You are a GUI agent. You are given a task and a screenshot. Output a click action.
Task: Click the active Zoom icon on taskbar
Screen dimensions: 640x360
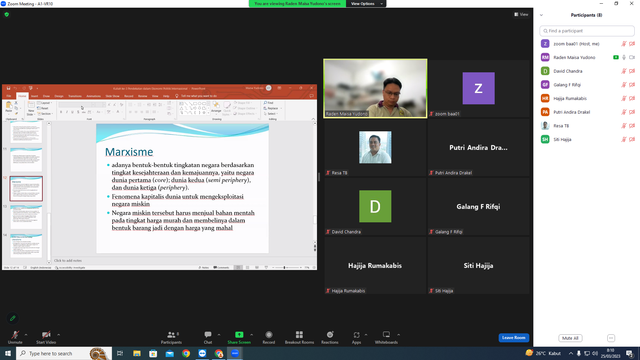(235, 353)
